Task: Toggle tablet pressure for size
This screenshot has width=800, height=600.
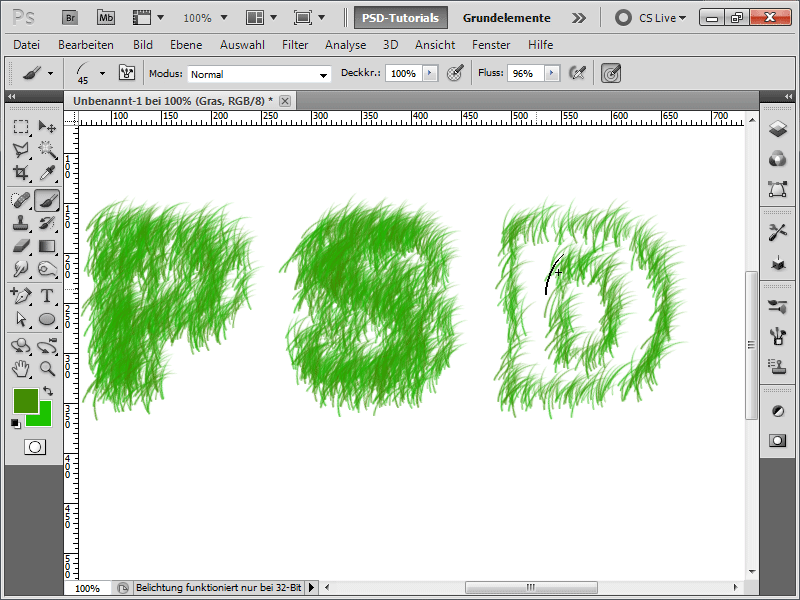Action: coord(611,73)
